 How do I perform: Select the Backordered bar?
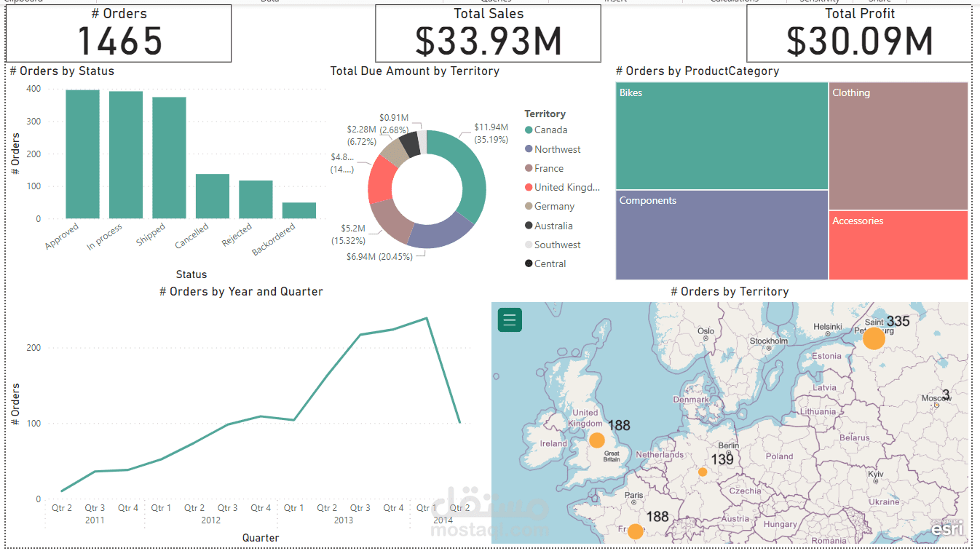(299, 210)
